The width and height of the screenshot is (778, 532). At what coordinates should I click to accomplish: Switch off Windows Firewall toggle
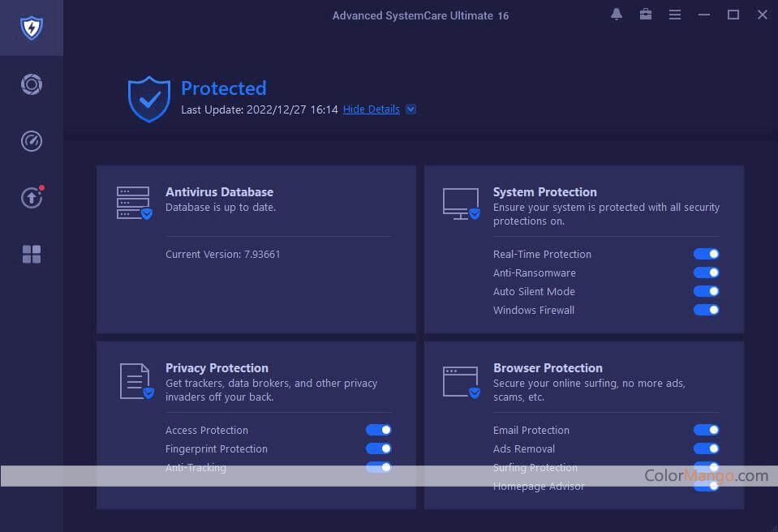(706, 310)
